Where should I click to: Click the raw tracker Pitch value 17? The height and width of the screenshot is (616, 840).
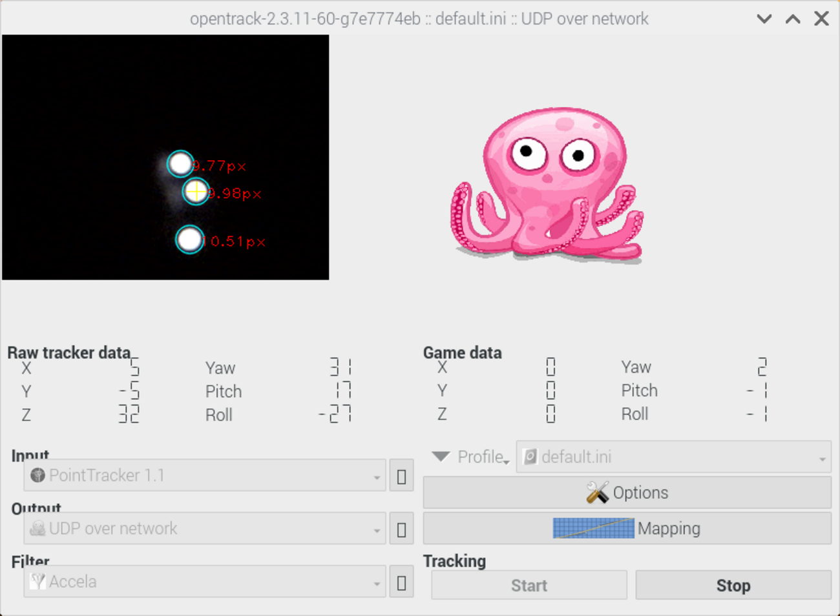pos(342,391)
